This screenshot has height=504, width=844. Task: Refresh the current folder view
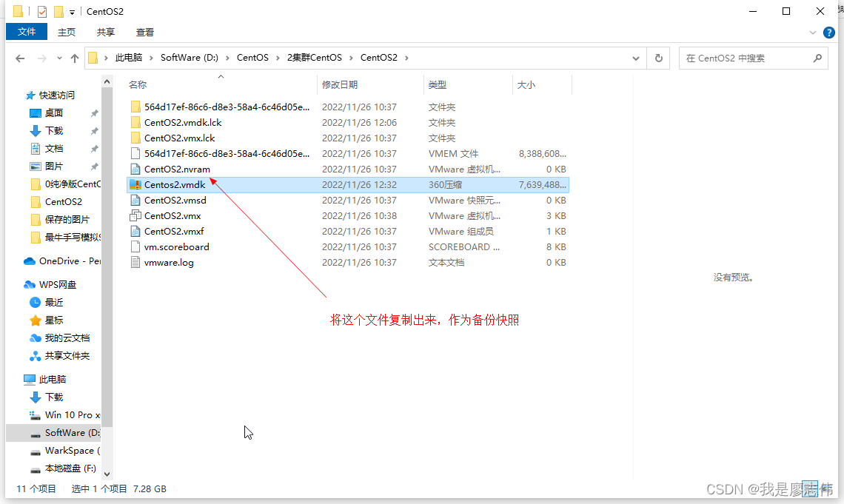click(658, 58)
